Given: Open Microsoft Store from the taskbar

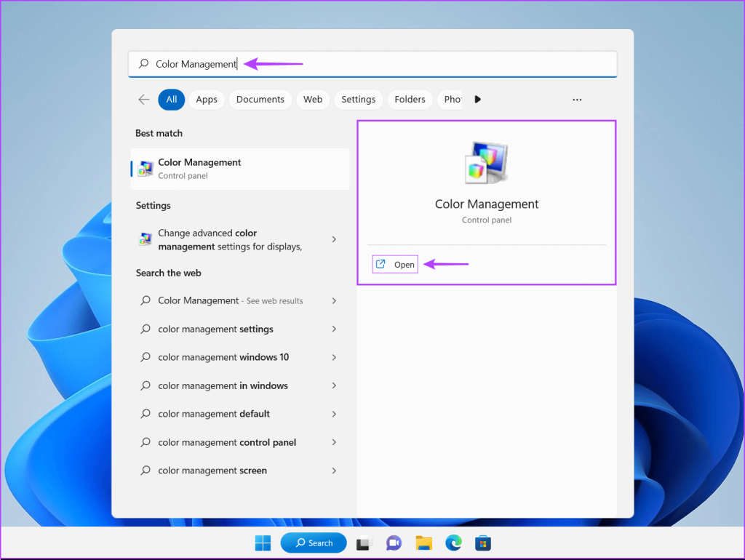Looking at the screenshot, I should [482, 543].
